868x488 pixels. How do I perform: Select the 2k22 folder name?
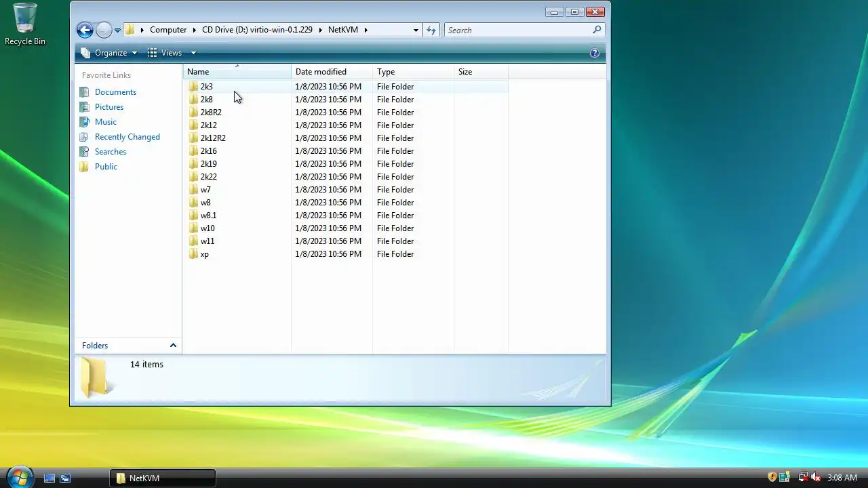coord(209,177)
